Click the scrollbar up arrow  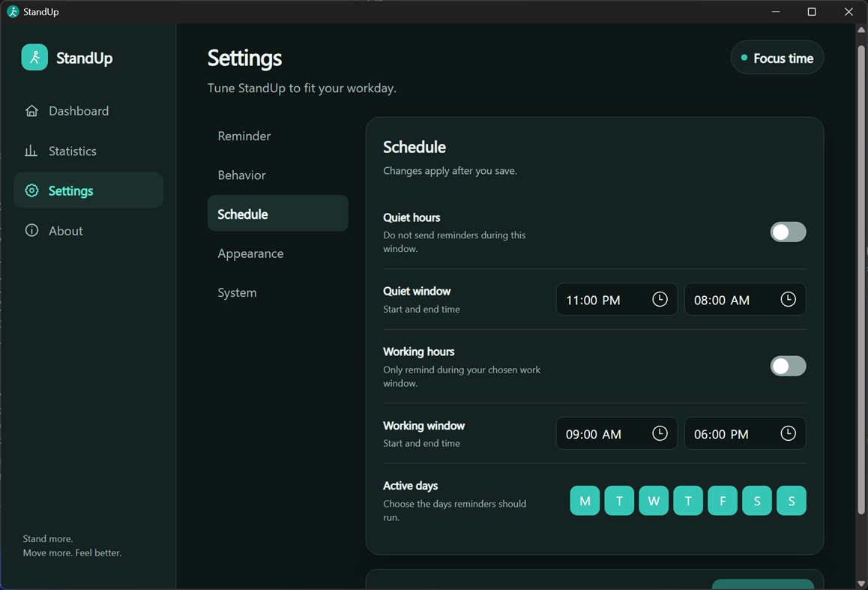coord(861,30)
